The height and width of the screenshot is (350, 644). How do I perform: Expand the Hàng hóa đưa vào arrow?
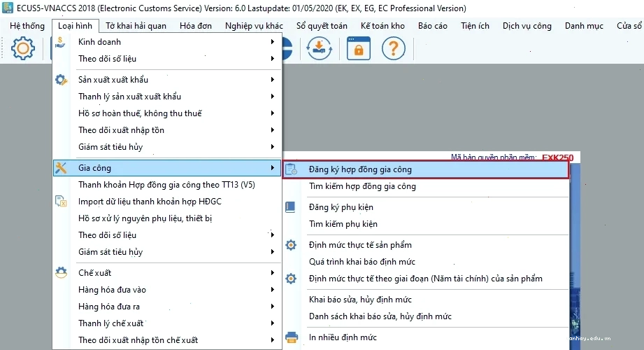[x=272, y=290]
